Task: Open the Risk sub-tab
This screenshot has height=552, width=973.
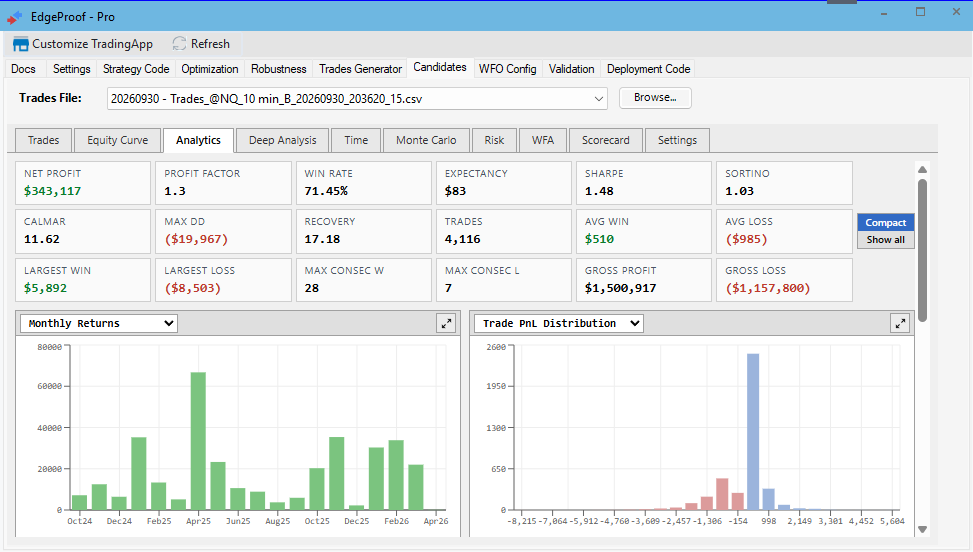Action: [494, 140]
